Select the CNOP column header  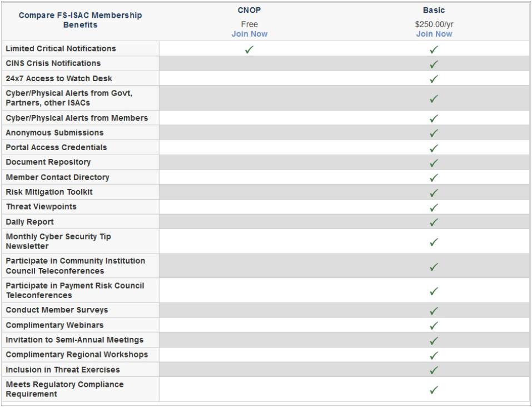click(250, 11)
